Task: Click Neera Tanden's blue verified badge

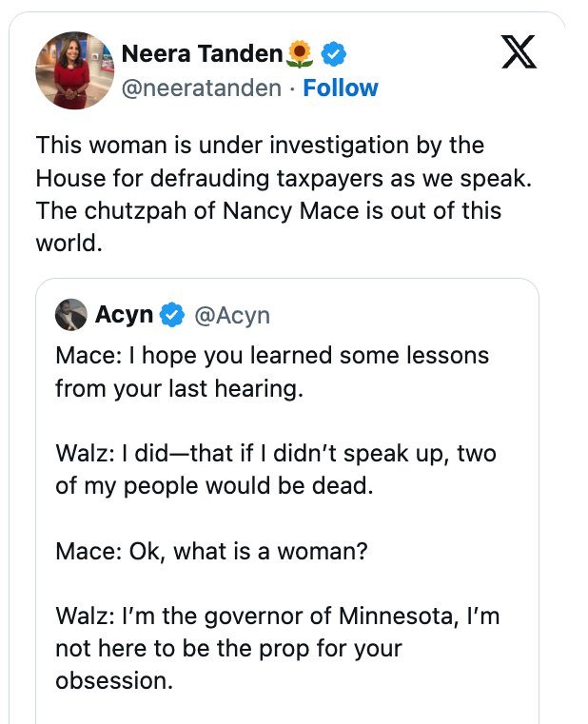Action: [333, 54]
